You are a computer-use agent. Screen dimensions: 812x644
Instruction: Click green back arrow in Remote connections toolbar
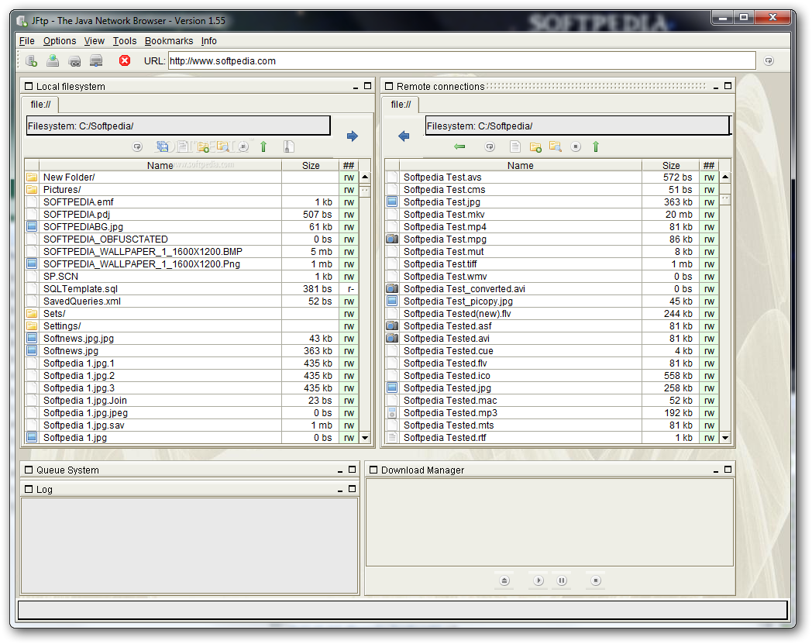click(459, 146)
